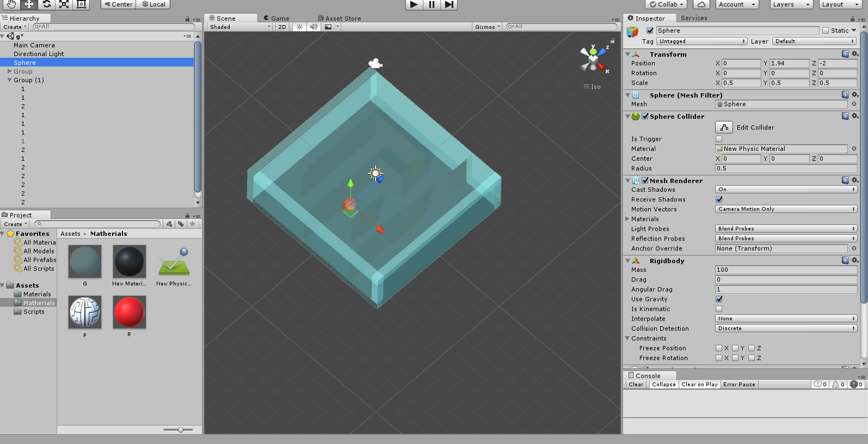Viewport: 868px width, 444px height.
Task: Open Mesh object picker circle
Action: [x=854, y=104]
